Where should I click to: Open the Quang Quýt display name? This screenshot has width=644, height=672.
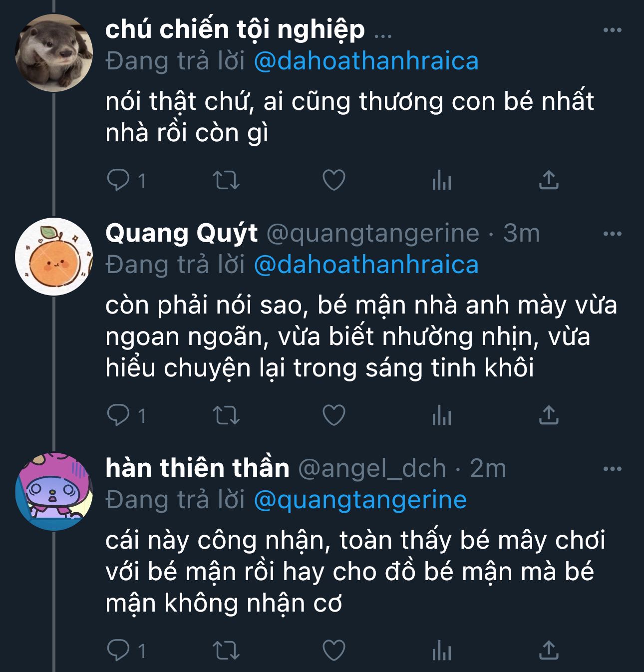tap(181, 233)
